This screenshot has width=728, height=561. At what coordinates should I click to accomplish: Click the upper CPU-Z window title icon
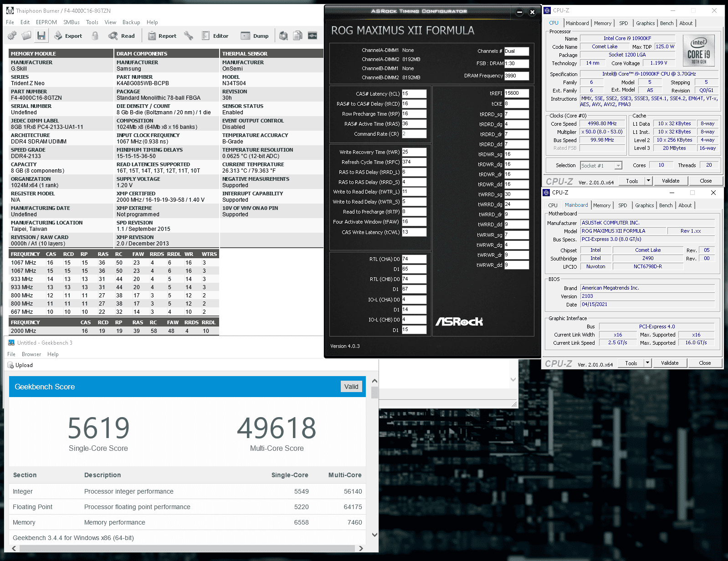(x=547, y=10)
